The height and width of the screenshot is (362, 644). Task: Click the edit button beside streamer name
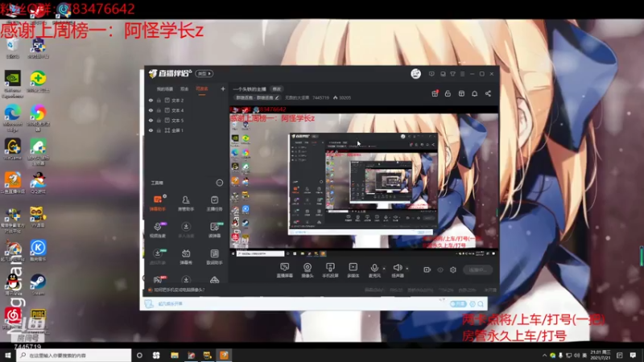point(277,89)
